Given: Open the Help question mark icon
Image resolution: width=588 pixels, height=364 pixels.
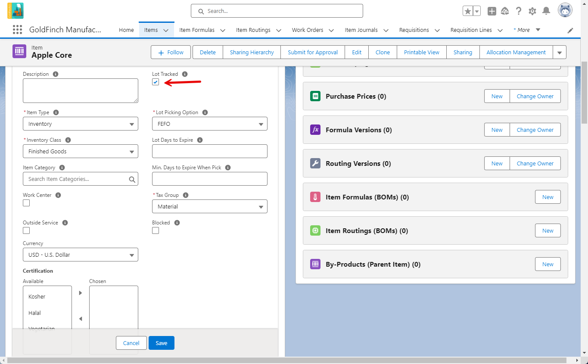Looking at the screenshot, I should pyautogui.click(x=519, y=11).
